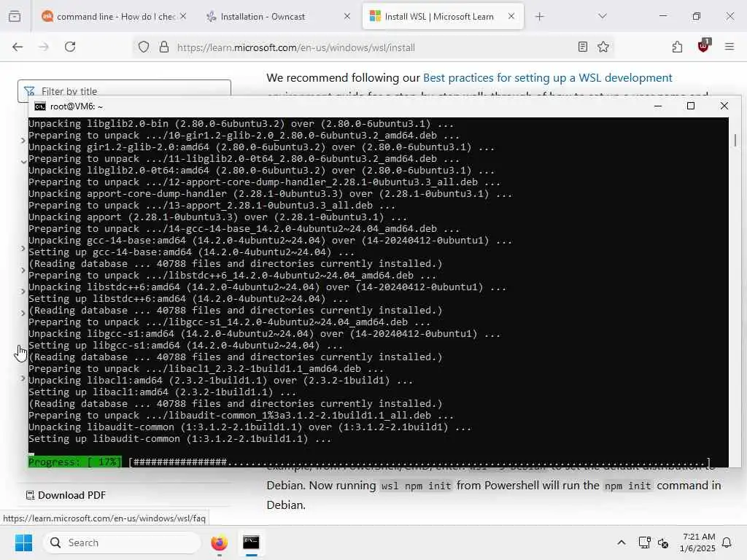
Task: Open the muted volume tray icon
Action: (x=663, y=542)
